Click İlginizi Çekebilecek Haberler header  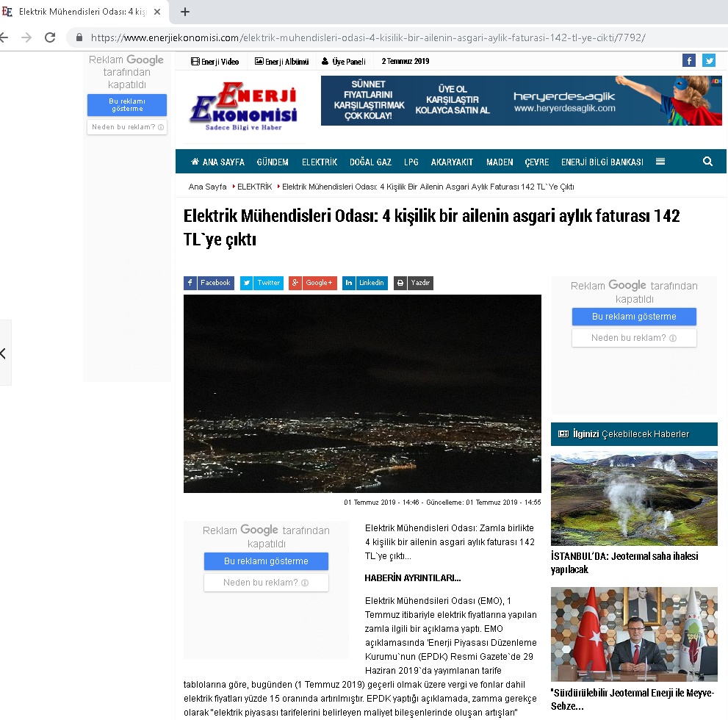click(x=634, y=434)
